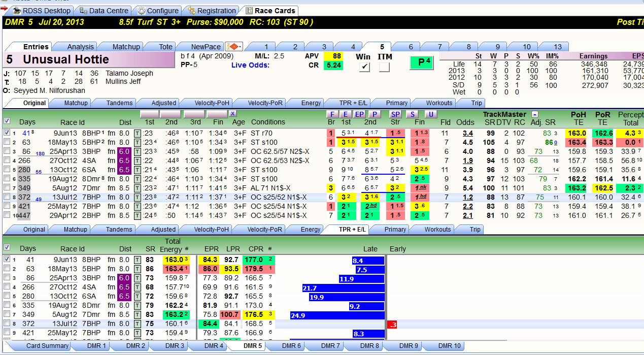Switch to the Configure tab
The image size is (644, 355).
click(158, 11)
